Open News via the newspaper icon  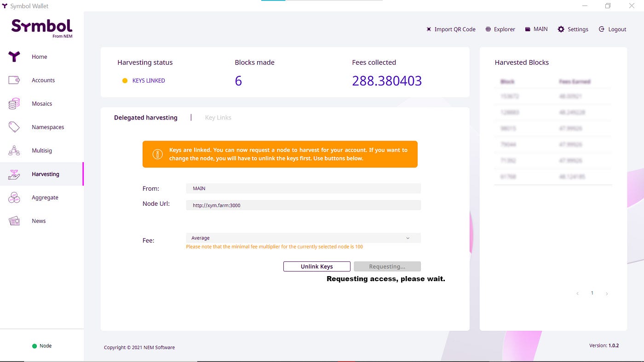tap(14, 221)
